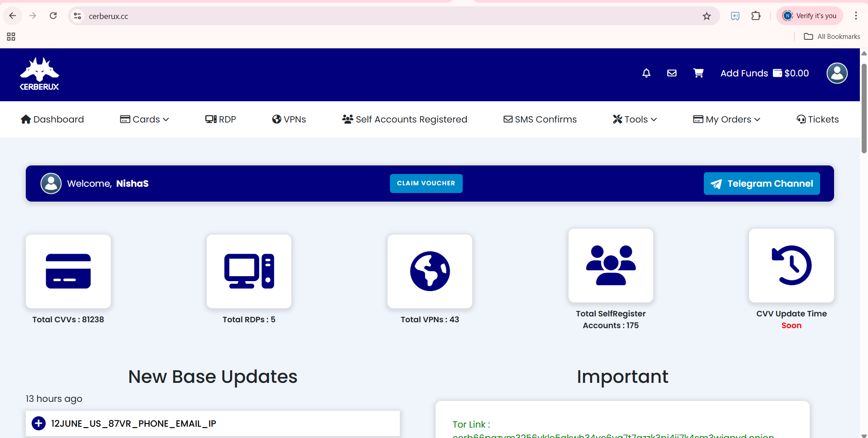Screen dimensions: 868x438
Task: Expand the My Orders dropdown menu
Action: click(726, 119)
